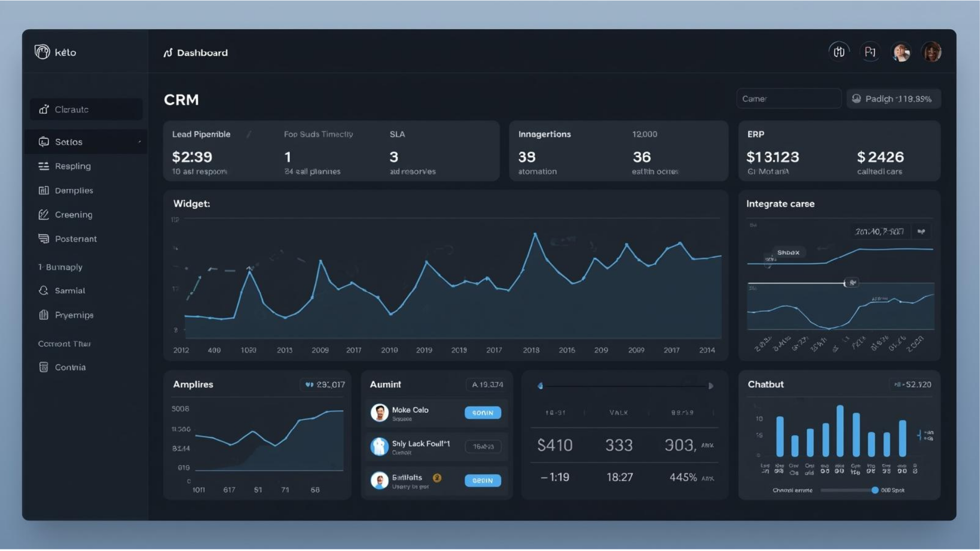Open the second round header icon

[x=870, y=52]
